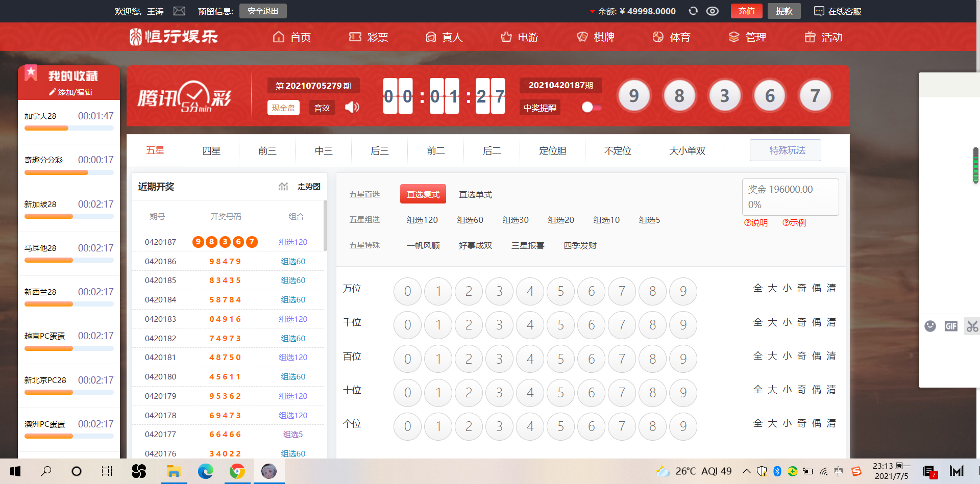980x484 pixels.
Task: Open the emoji smiley picker
Action: coord(930,326)
